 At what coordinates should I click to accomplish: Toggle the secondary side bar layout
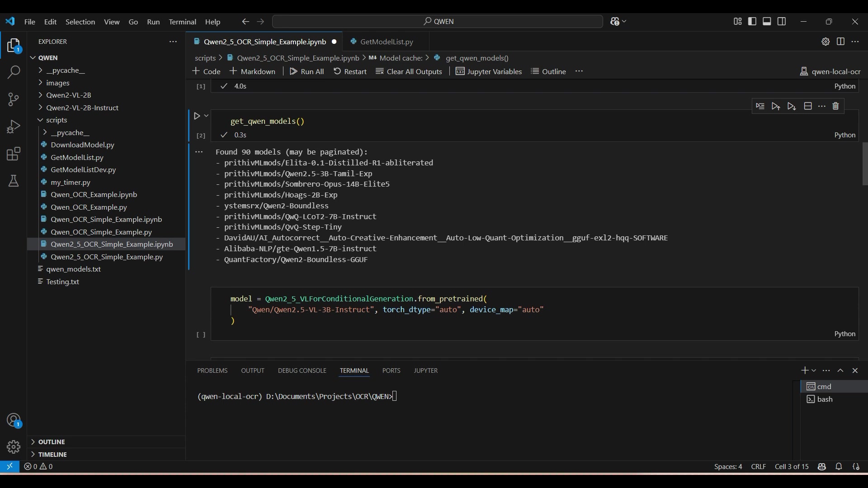[x=782, y=21]
